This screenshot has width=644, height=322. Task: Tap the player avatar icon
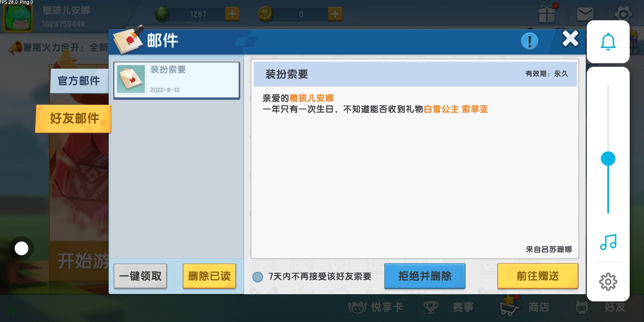click(x=18, y=17)
